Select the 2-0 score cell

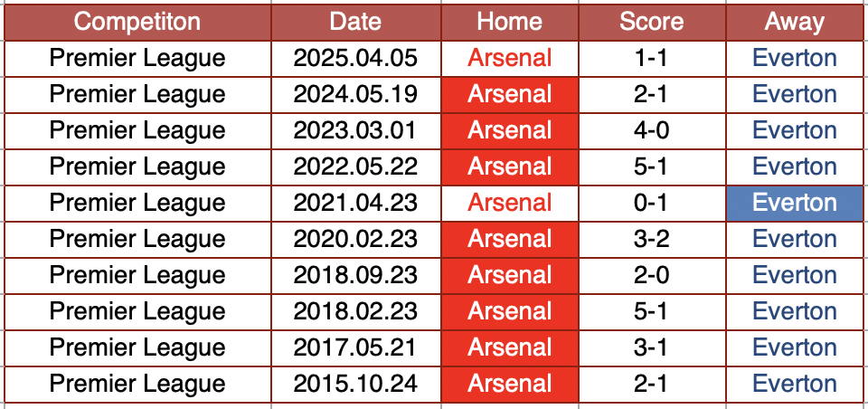(651, 275)
